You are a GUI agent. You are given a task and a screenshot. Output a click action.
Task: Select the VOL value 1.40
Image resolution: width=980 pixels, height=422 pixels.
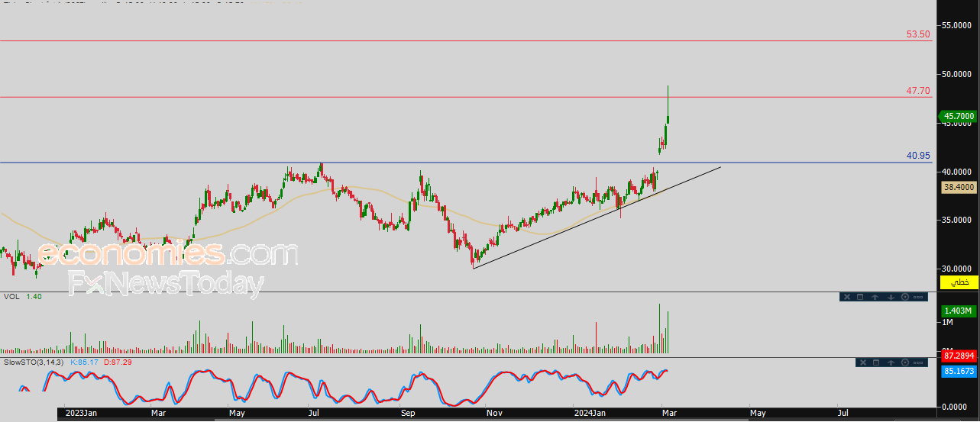pyautogui.click(x=34, y=296)
